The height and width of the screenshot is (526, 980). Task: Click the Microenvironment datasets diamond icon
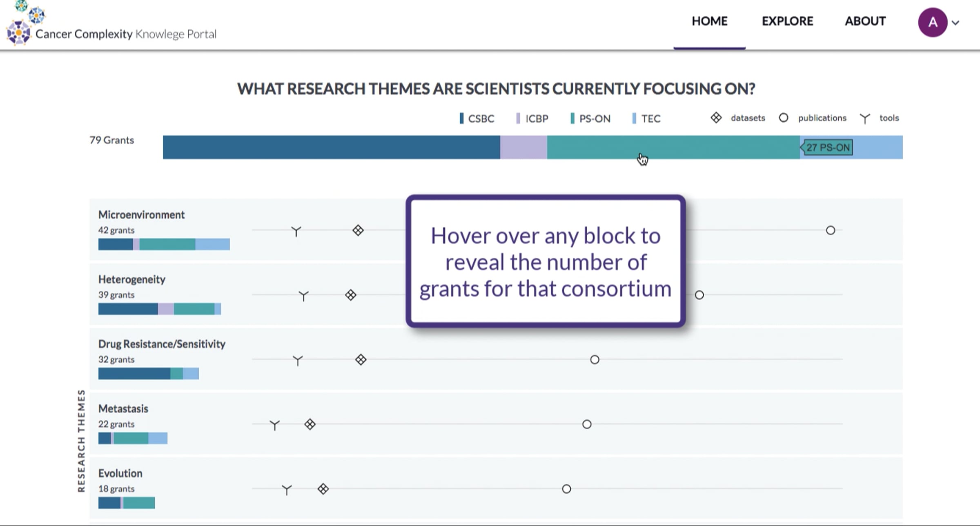(358, 230)
